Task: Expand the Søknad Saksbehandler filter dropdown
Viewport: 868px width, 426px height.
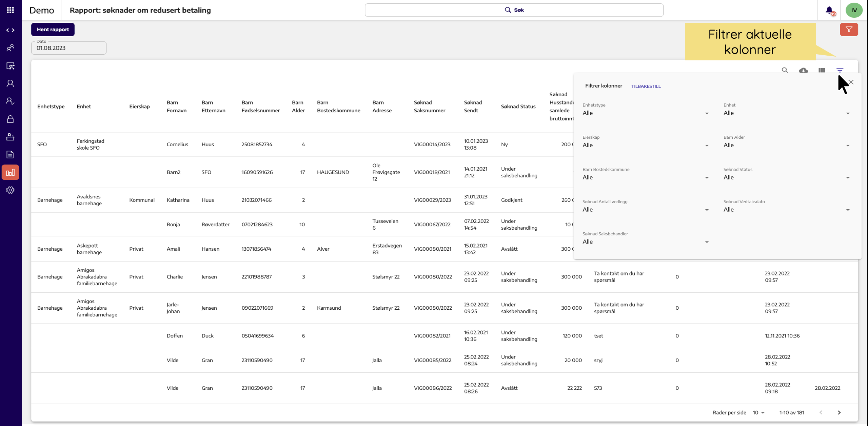Action: pyautogui.click(x=646, y=242)
